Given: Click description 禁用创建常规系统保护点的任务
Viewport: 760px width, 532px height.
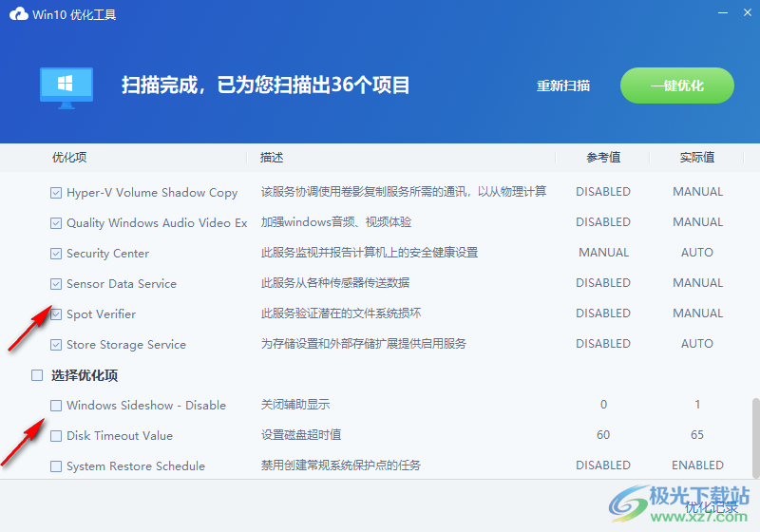Looking at the screenshot, I should pyautogui.click(x=341, y=465).
